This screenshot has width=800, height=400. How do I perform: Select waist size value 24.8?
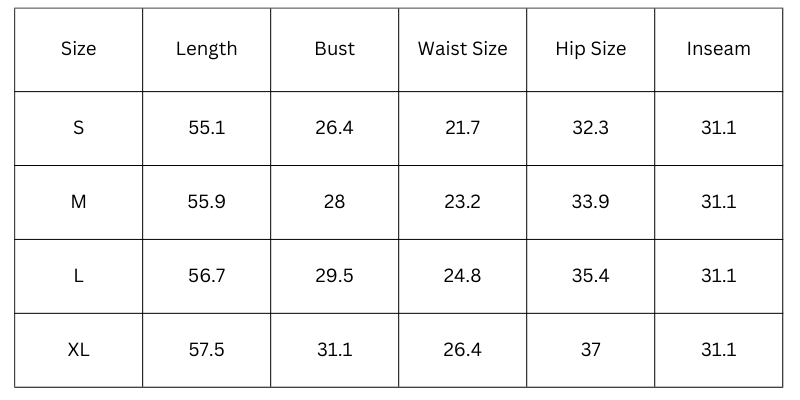tap(462, 276)
